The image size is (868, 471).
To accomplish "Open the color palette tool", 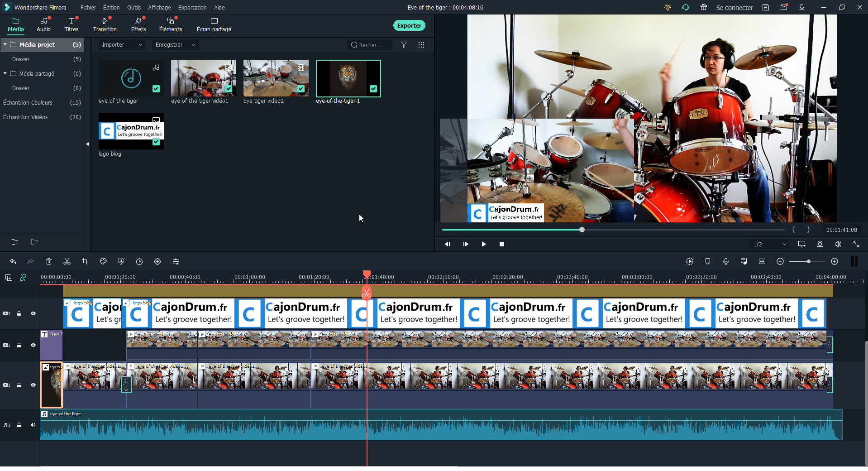I will [x=103, y=261].
